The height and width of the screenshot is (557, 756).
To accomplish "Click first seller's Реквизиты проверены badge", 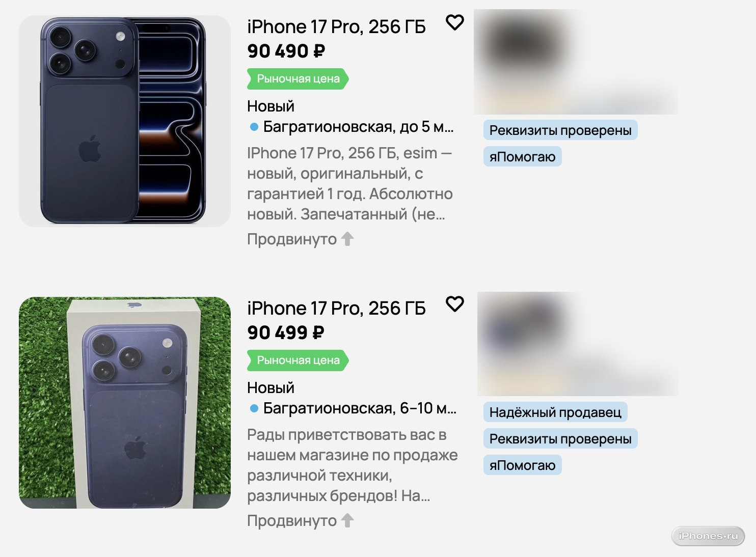I will (560, 130).
